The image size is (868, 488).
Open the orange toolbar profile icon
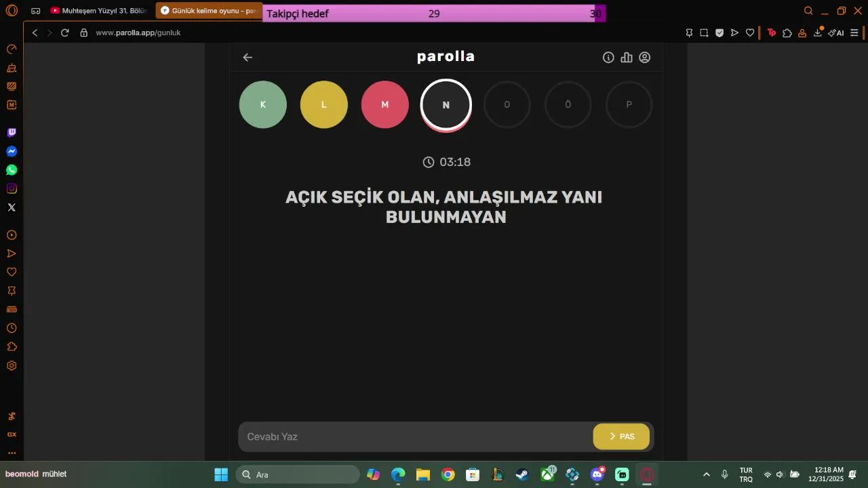[x=802, y=33]
